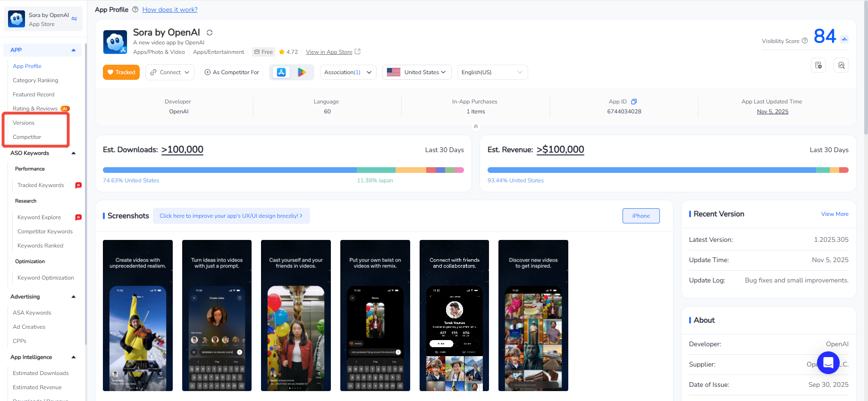Open the Connect dropdown
The height and width of the screenshot is (401, 868).
170,72
